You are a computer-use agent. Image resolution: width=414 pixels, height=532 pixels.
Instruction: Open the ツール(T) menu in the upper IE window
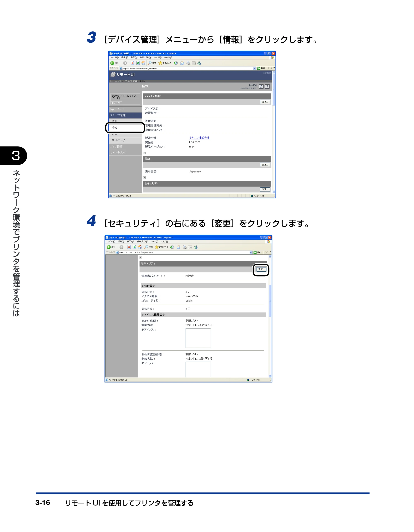click(x=158, y=58)
